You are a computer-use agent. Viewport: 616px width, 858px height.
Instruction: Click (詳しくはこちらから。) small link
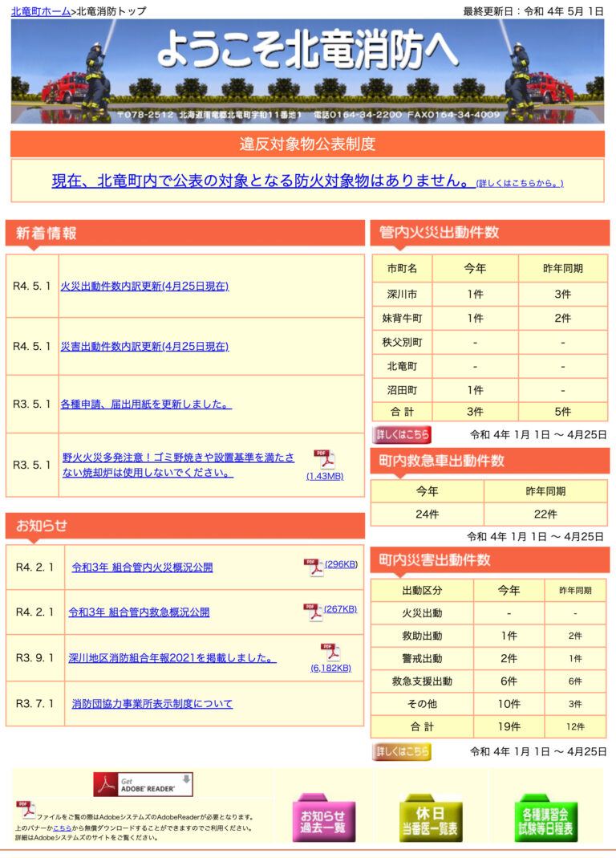pyautogui.click(x=520, y=183)
